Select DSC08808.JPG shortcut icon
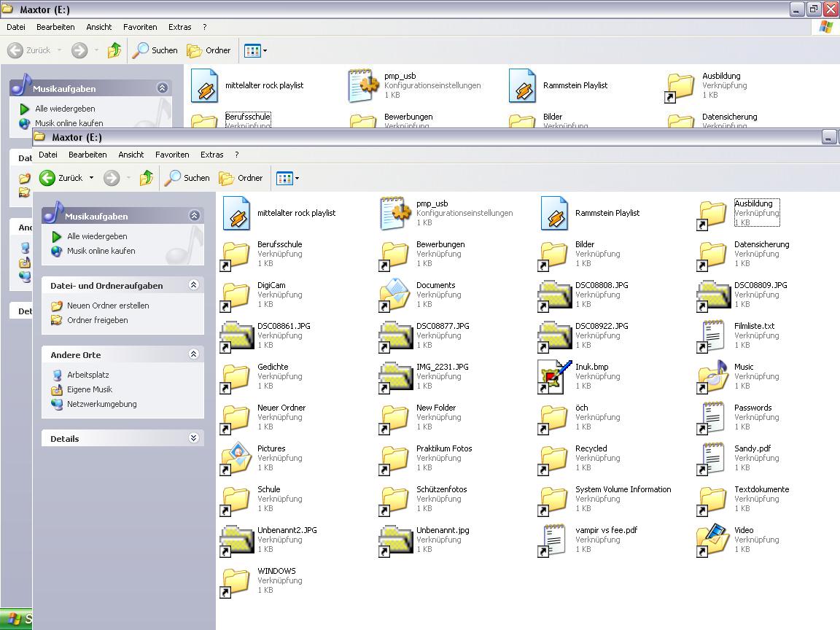The image size is (840, 630). [x=554, y=296]
